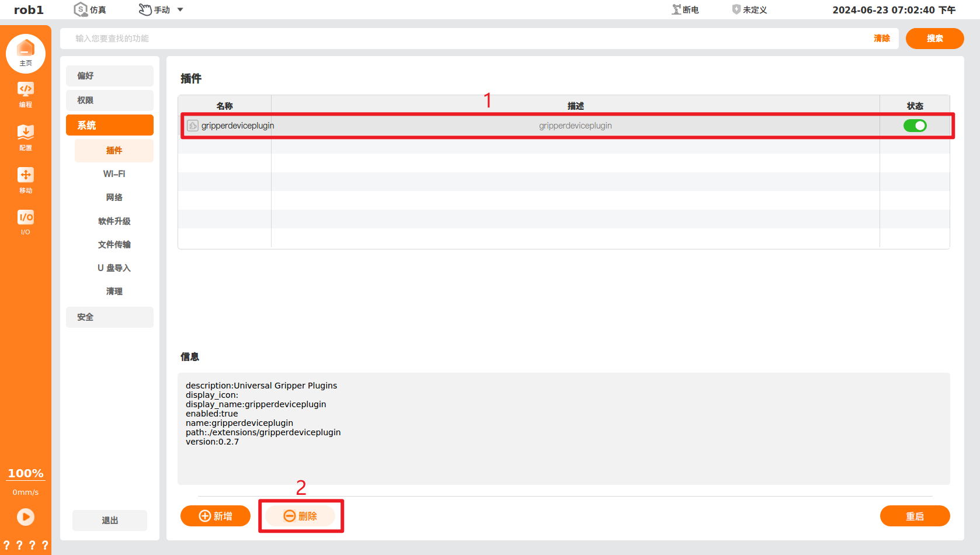This screenshot has width=980, height=555.
Task: Click the gripperdeviceplugin plugin icon
Action: point(192,125)
